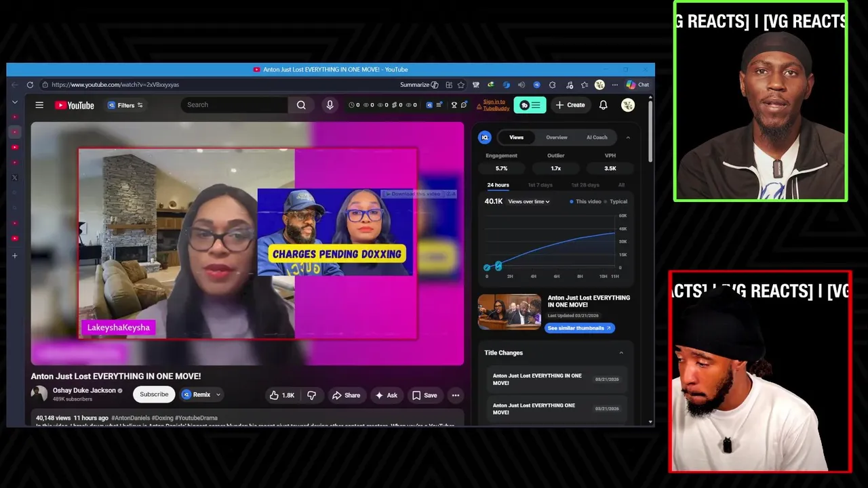Image resolution: width=868 pixels, height=488 pixels.
Task: Collapse the Title Changes section
Action: (621, 352)
